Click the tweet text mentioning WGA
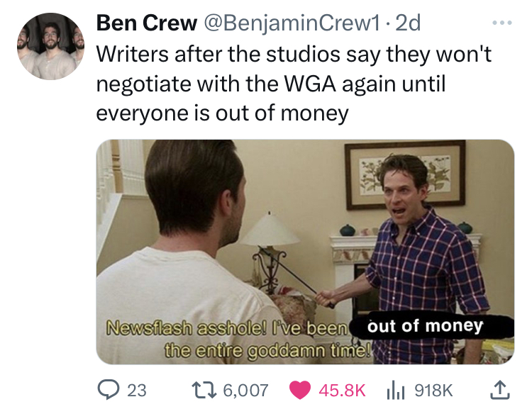Screen dimensions: 532x414 pyautogui.click(x=294, y=84)
